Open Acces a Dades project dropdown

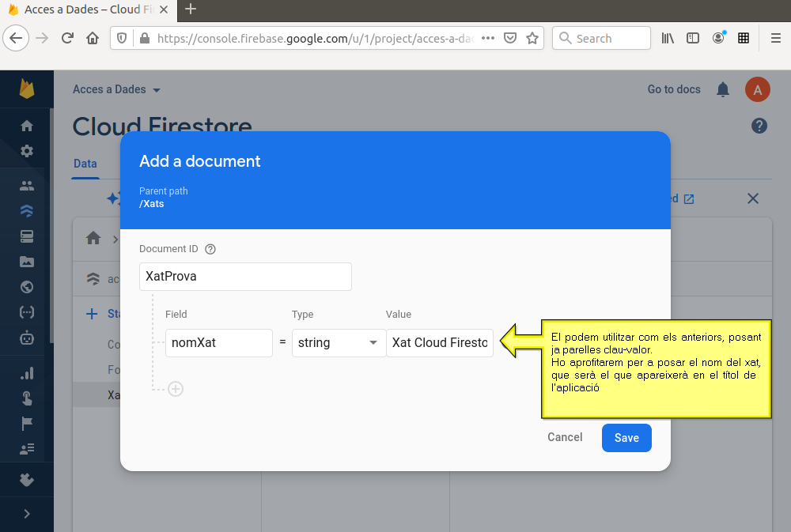coord(116,89)
